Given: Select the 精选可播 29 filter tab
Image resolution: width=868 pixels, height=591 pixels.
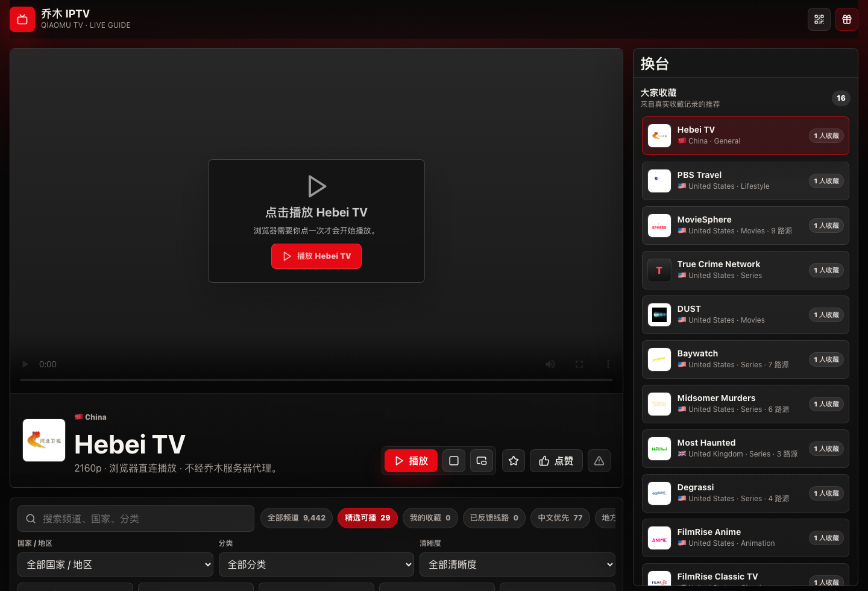Looking at the screenshot, I should [368, 518].
